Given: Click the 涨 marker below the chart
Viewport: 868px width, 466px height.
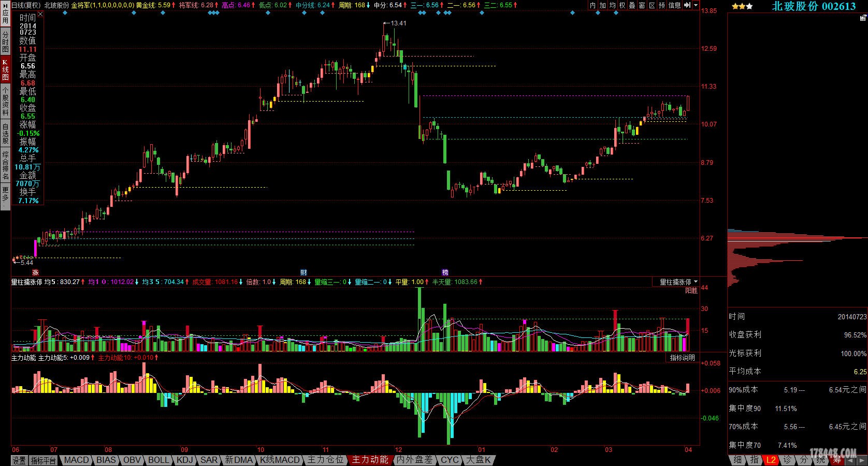Looking at the screenshot, I should click(x=35, y=272).
